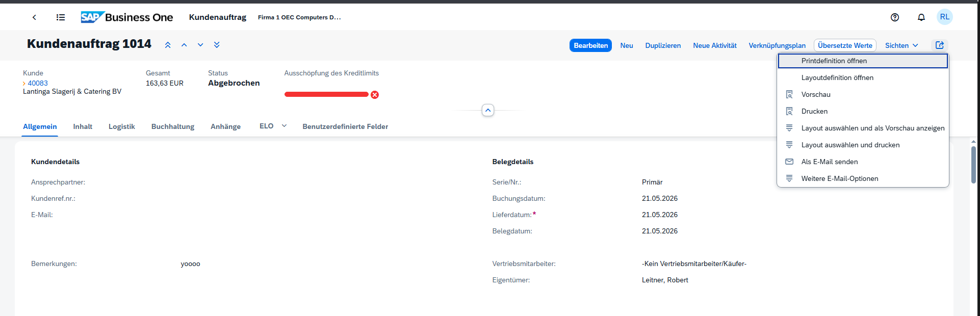Click the Kundenauftrag 1014 title
Screen dimensions: 980x316
click(89, 44)
